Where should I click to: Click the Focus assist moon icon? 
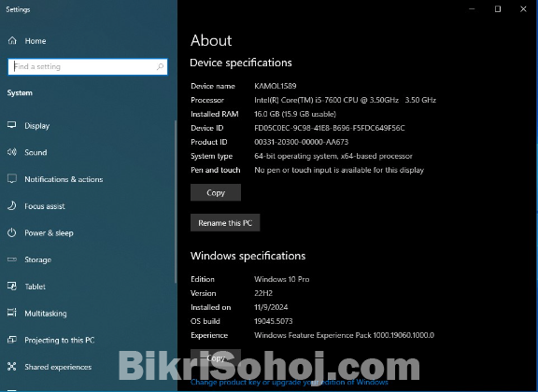[x=11, y=205]
